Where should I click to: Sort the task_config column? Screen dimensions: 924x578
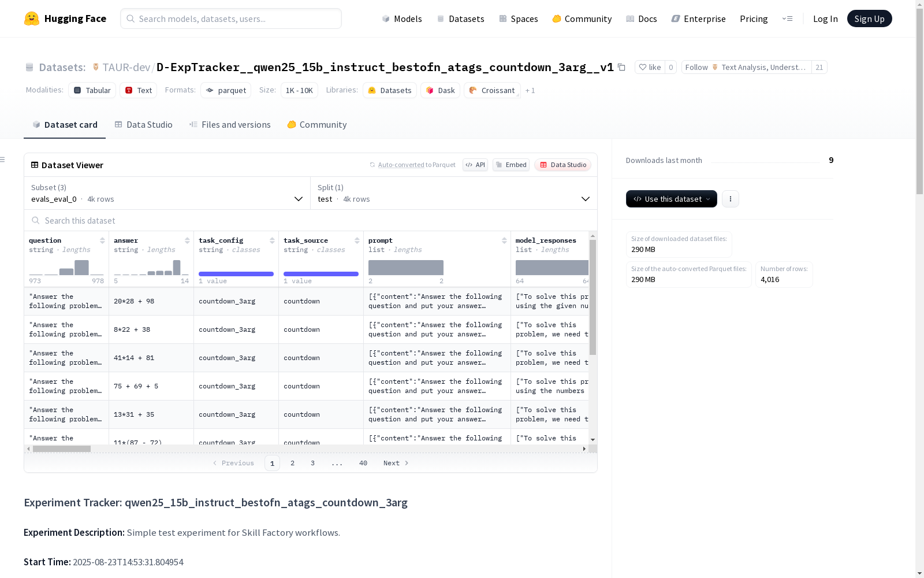(x=272, y=240)
